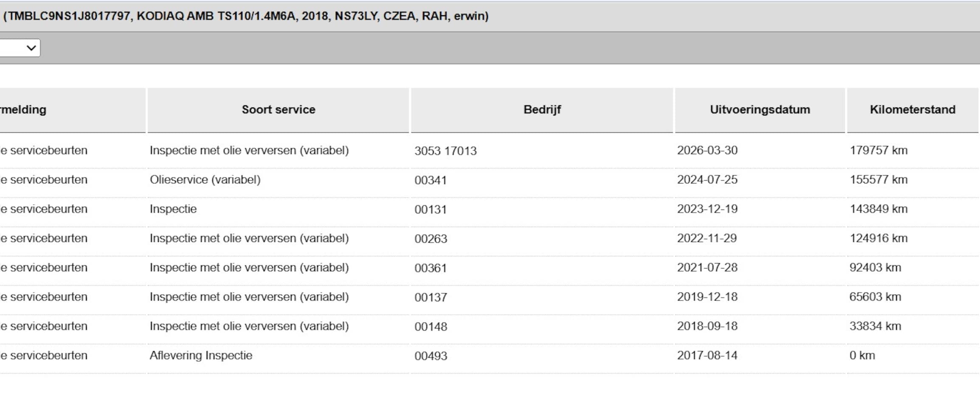The width and height of the screenshot is (980, 408).
Task: Click the 0 km mileage cell
Action: click(x=862, y=356)
